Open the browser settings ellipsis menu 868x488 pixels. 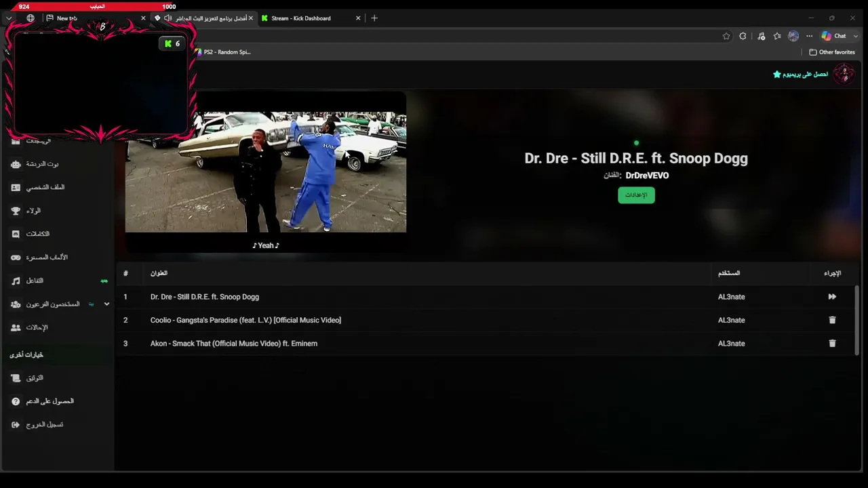click(809, 36)
